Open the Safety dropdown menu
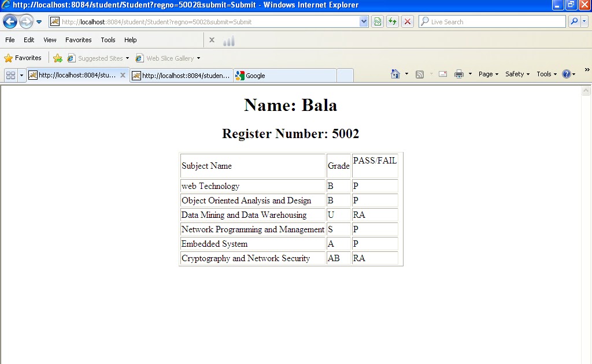592x364 pixels. point(516,74)
